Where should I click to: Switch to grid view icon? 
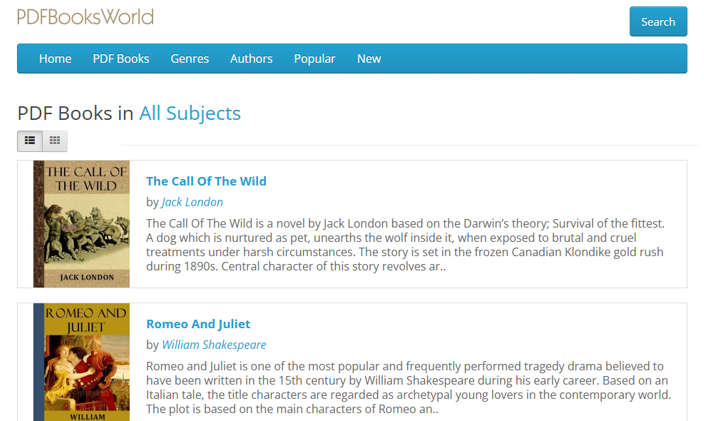[x=55, y=141]
